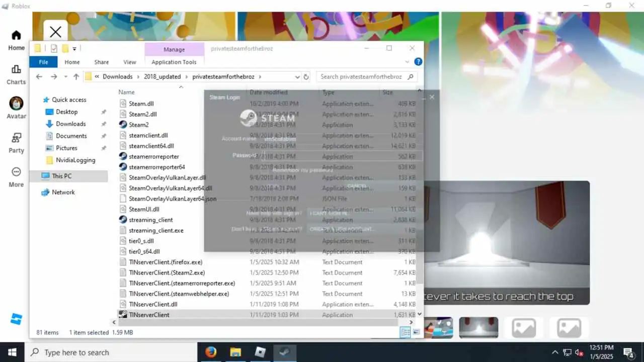Open the Avatar icon in Roblox sidebar
The height and width of the screenshot is (362, 644).
16,103
